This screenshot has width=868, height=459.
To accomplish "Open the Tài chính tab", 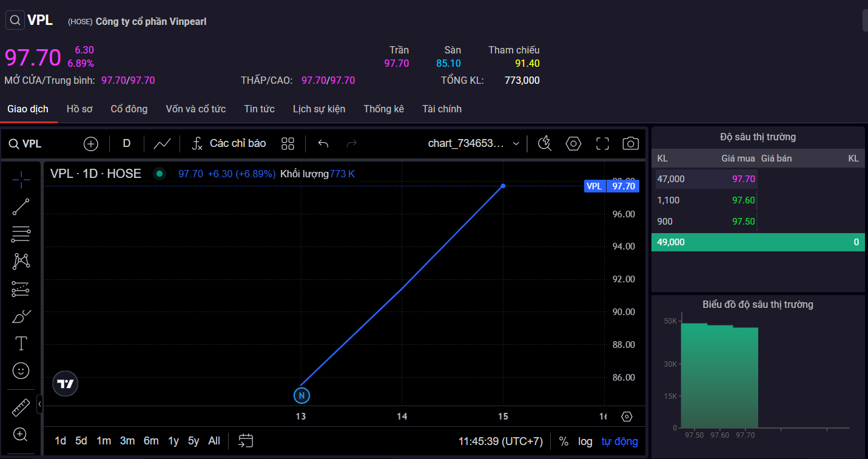I will point(442,109).
